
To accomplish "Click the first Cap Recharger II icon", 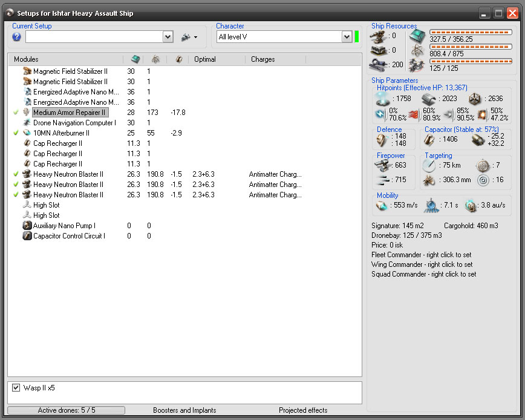I will point(27,143).
